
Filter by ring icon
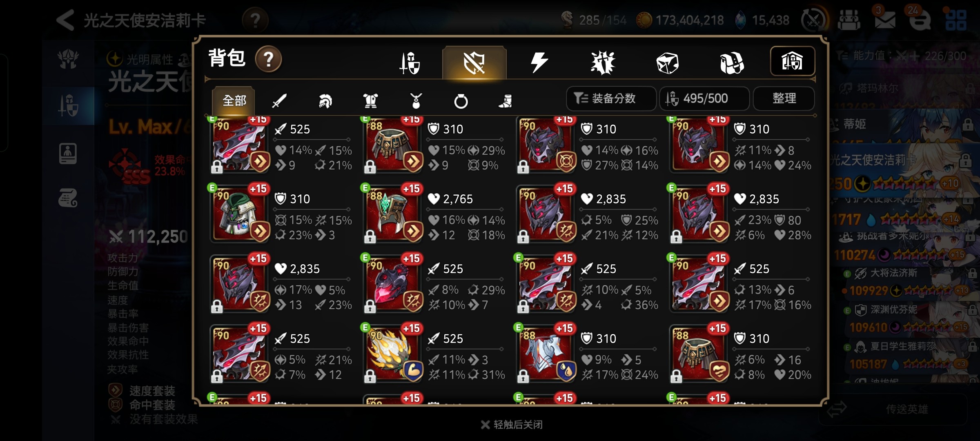tap(461, 101)
